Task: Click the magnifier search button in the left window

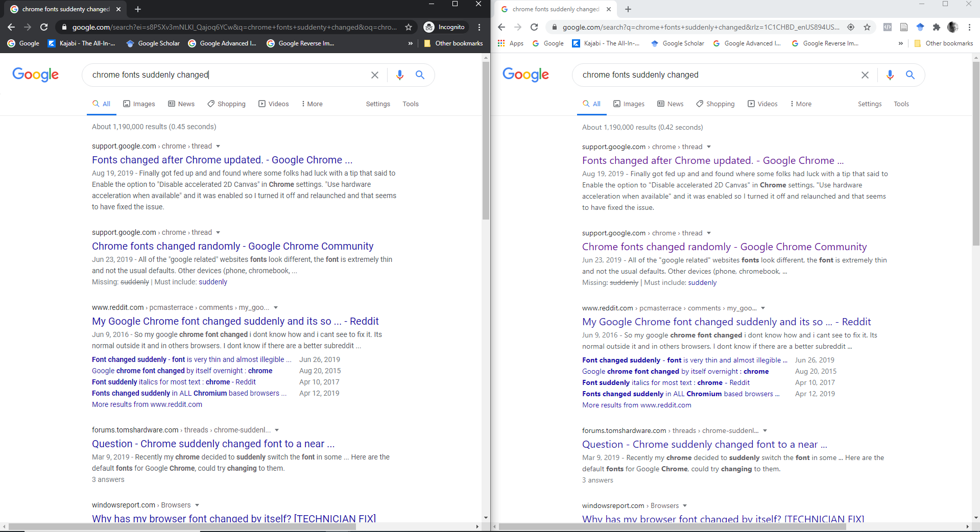Action: pyautogui.click(x=420, y=75)
